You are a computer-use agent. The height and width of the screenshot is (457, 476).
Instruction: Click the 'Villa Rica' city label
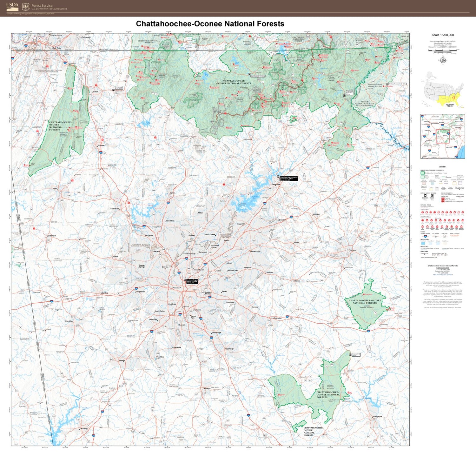point(104,293)
